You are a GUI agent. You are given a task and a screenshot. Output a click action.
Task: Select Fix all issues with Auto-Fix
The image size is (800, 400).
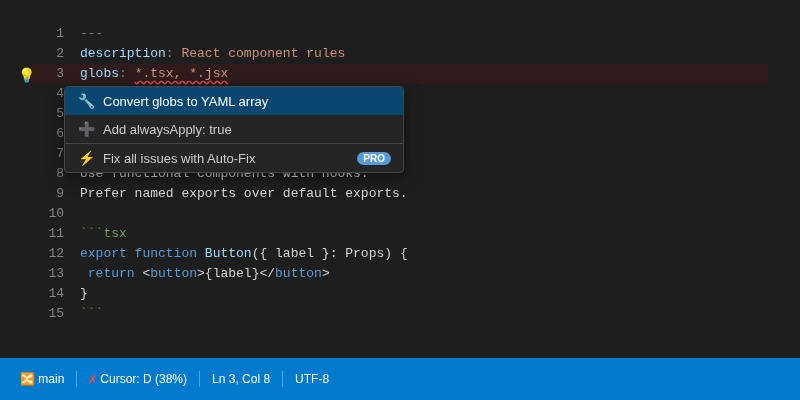(179, 158)
